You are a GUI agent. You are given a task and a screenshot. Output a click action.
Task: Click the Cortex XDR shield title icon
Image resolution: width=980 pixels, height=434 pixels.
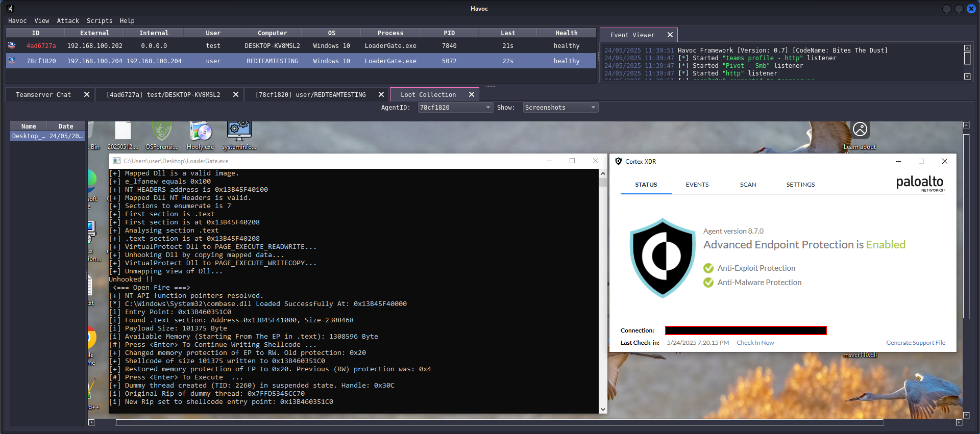pyautogui.click(x=619, y=161)
